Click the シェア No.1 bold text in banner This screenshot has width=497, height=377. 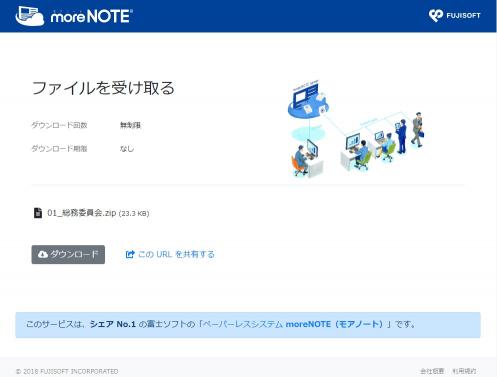[x=113, y=324]
